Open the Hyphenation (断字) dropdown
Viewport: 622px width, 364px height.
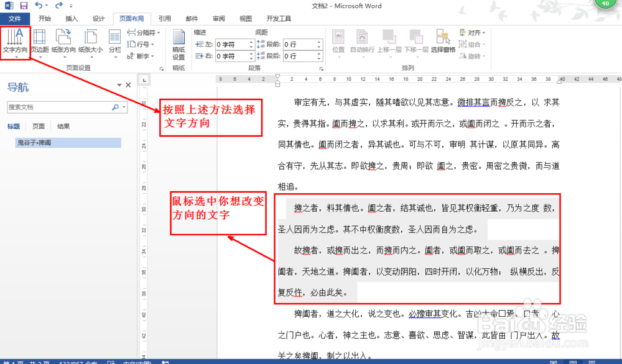(x=141, y=57)
